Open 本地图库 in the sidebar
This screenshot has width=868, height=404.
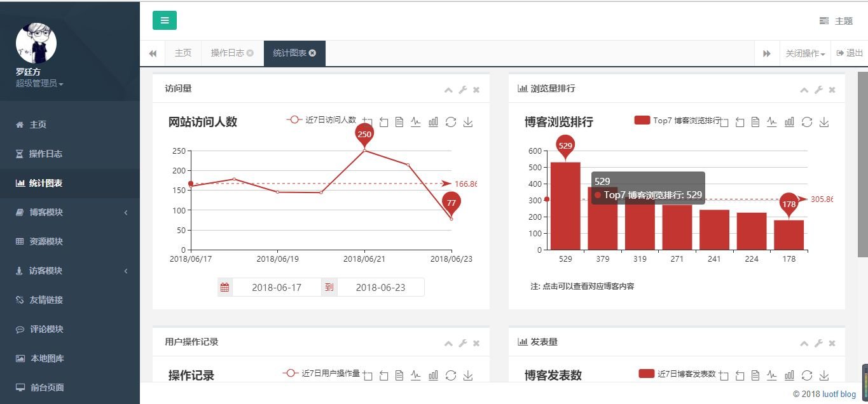tap(70, 358)
